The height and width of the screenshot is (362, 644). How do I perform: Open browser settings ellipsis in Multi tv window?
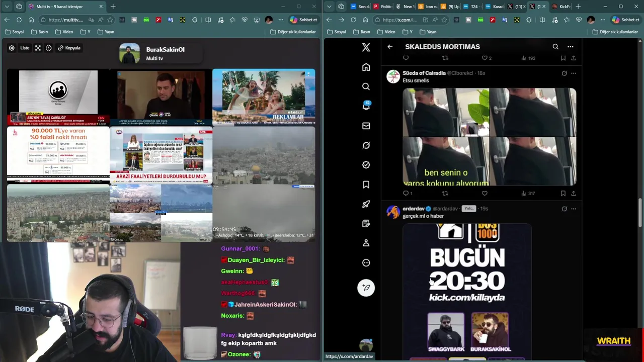coord(280,20)
